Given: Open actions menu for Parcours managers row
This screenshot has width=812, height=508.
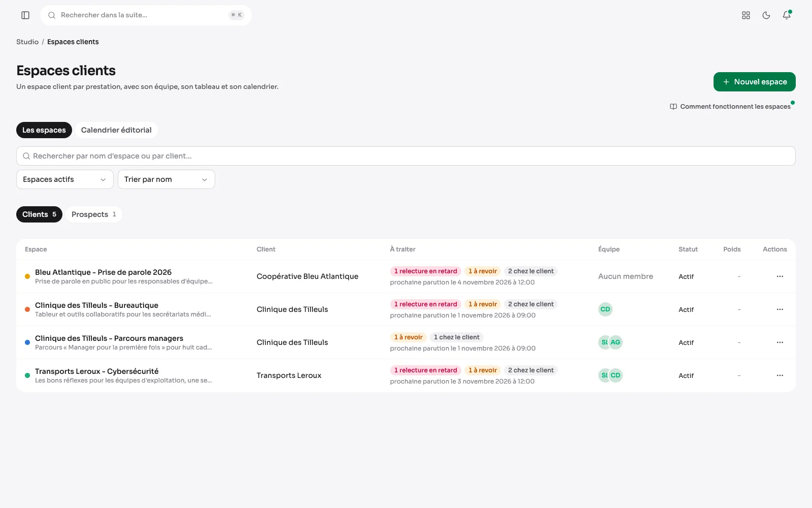Looking at the screenshot, I should (780, 342).
